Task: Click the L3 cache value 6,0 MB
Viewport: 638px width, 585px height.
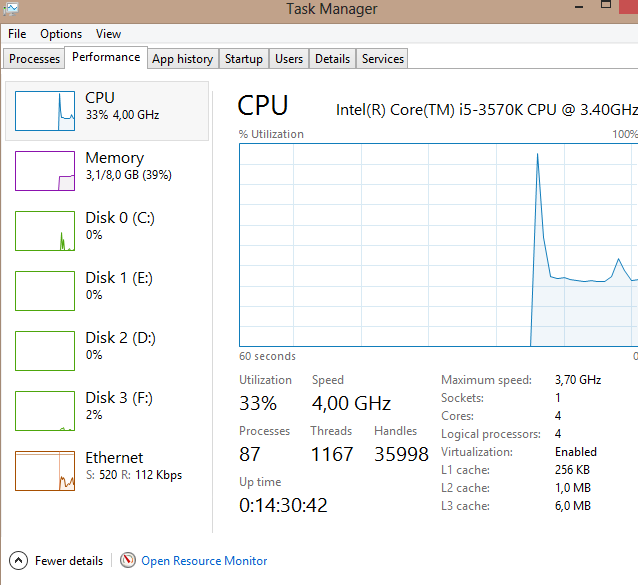Action: point(572,506)
